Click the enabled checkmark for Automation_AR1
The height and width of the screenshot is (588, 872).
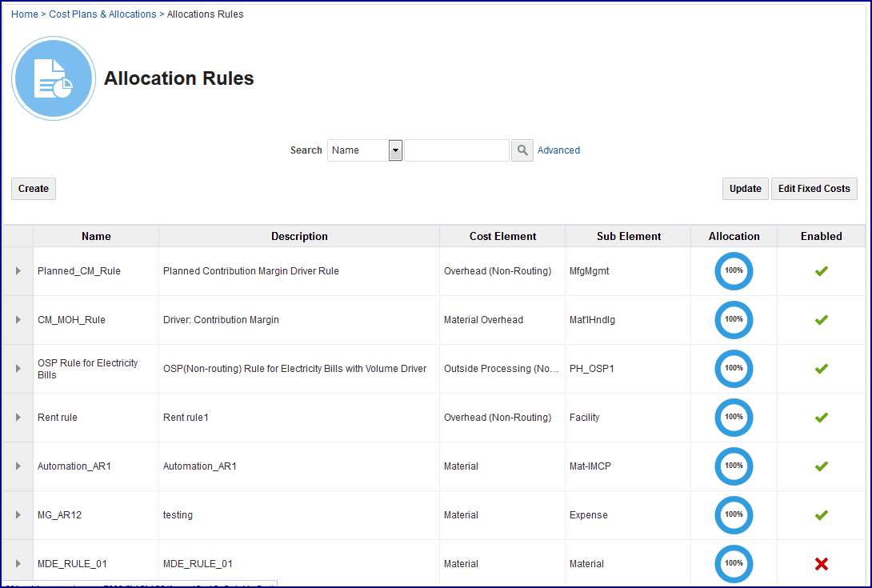coord(821,466)
